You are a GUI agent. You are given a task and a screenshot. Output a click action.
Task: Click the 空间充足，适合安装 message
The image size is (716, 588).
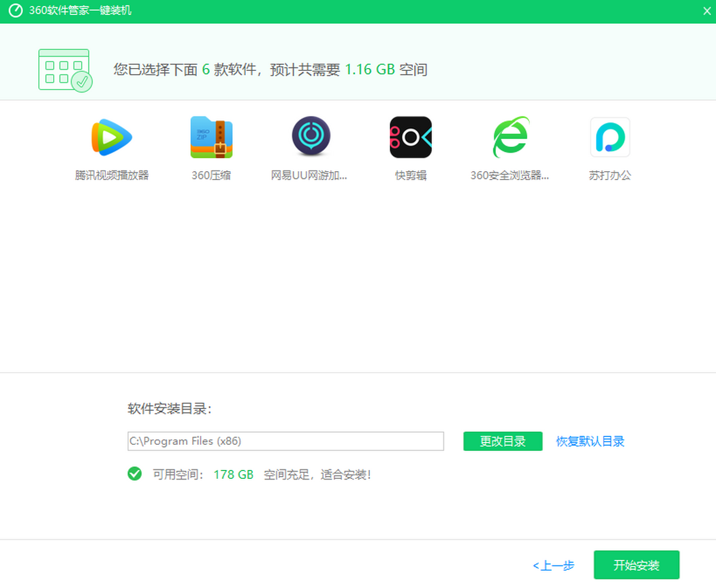point(317,475)
